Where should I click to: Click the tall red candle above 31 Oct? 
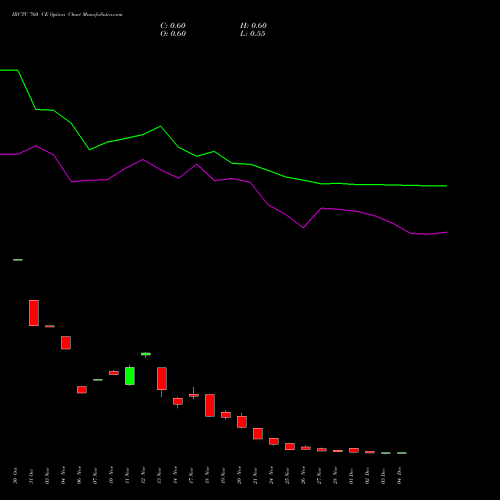click(x=34, y=313)
